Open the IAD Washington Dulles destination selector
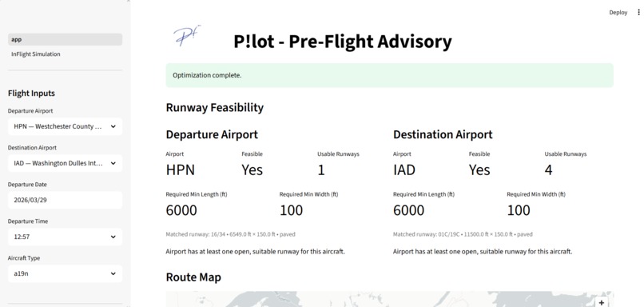Image resolution: width=644 pixels, height=307 pixels. point(65,163)
